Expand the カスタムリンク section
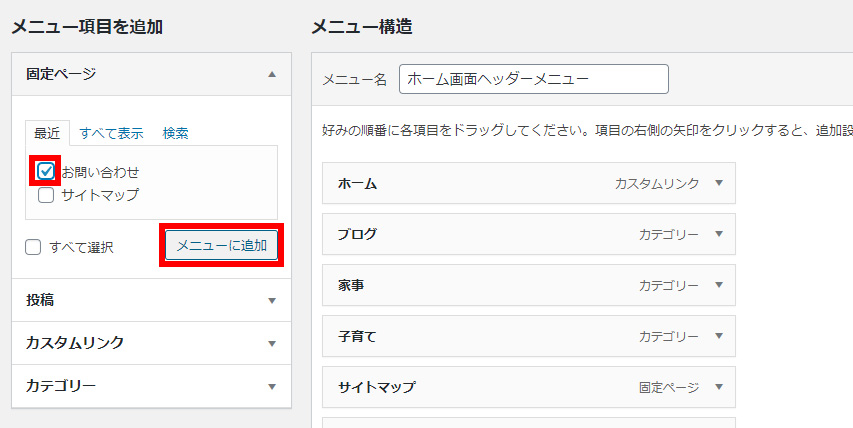 point(271,343)
